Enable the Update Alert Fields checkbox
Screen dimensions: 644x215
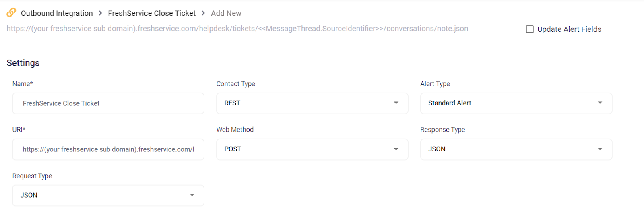(x=530, y=29)
